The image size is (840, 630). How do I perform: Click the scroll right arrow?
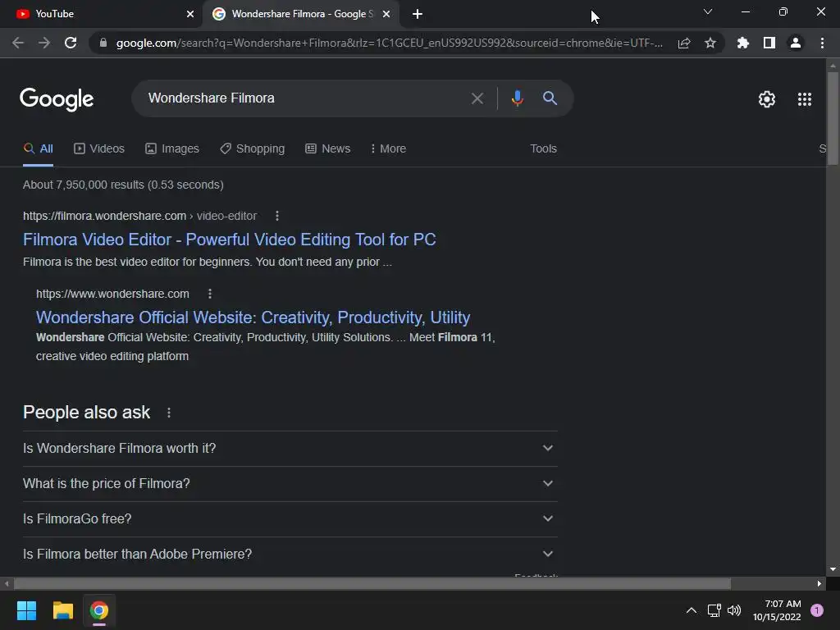[x=819, y=583]
